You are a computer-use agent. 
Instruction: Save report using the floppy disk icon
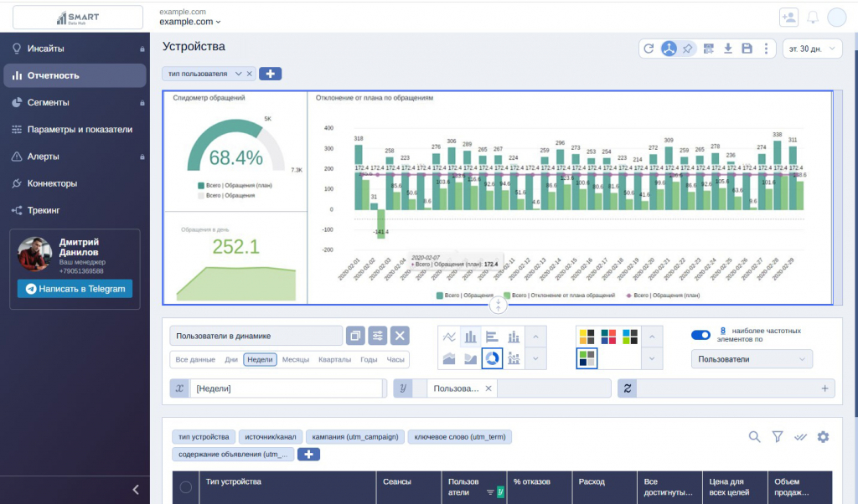point(747,49)
